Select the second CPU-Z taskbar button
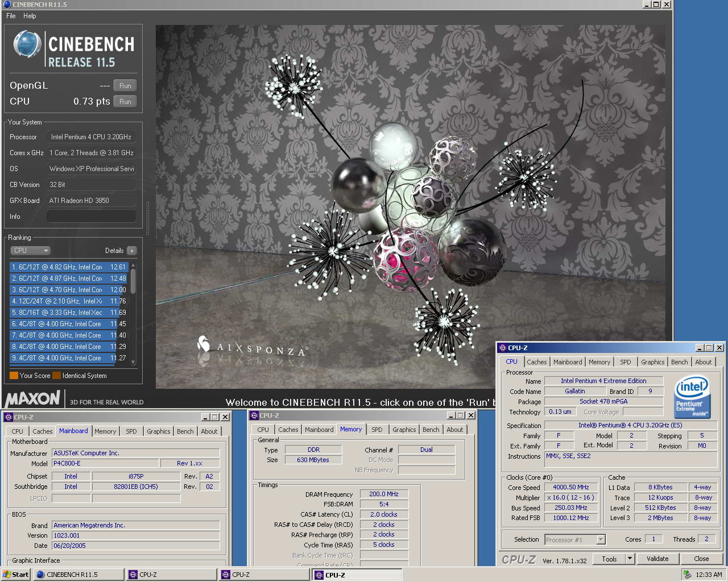728x582 pixels. pyautogui.click(x=264, y=575)
